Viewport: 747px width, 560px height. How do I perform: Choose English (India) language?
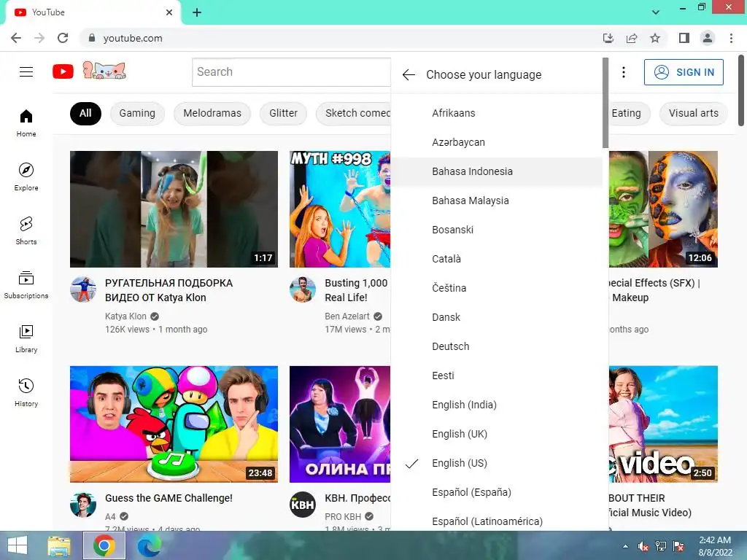tap(497, 405)
